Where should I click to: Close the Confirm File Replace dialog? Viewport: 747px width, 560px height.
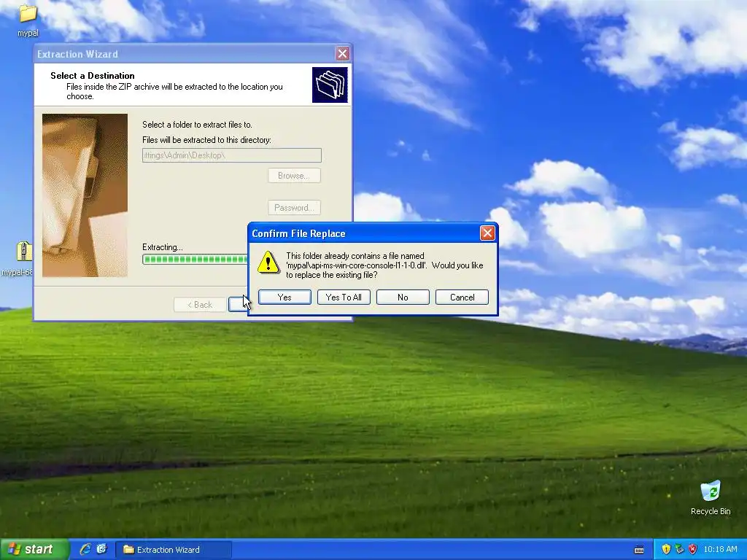coord(487,233)
